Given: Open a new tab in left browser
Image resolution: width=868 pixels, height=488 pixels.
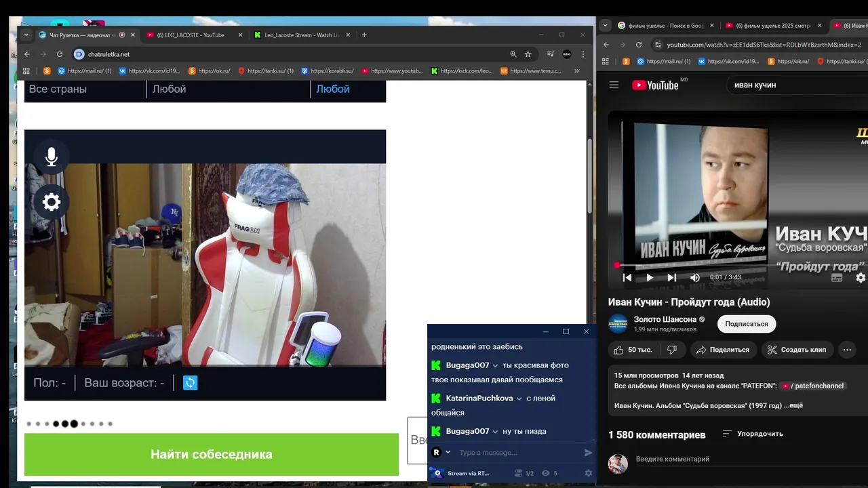Looking at the screenshot, I should click(364, 35).
